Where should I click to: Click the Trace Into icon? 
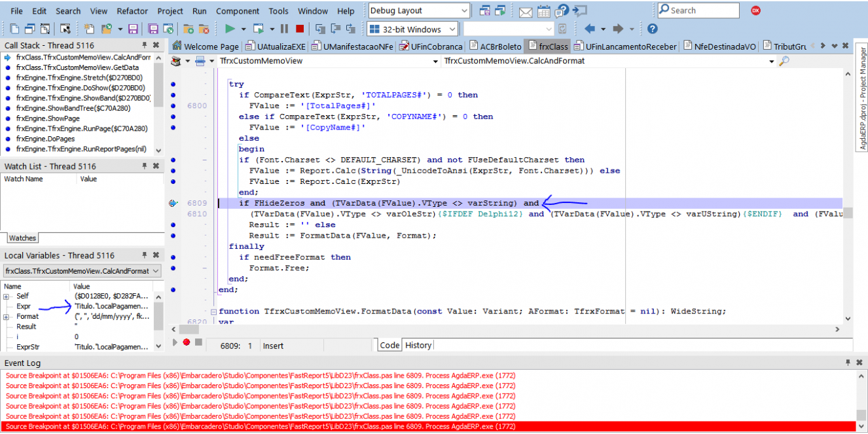click(320, 29)
